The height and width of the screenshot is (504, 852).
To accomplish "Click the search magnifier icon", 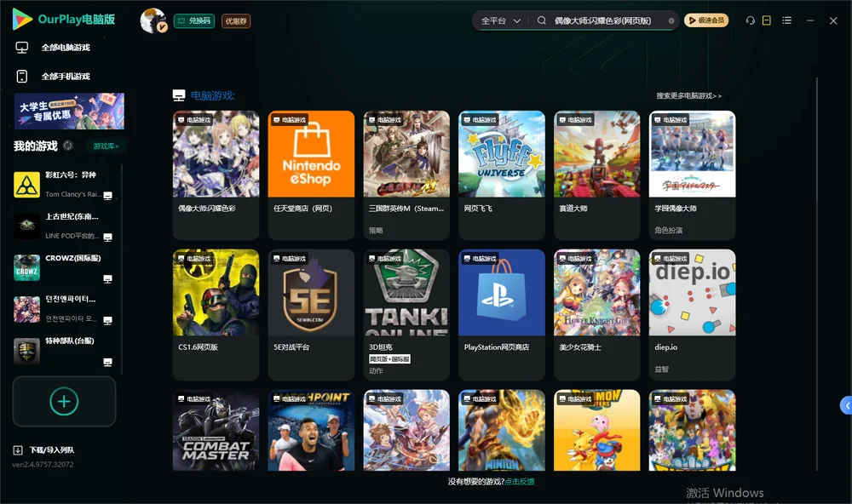I will [x=542, y=20].
